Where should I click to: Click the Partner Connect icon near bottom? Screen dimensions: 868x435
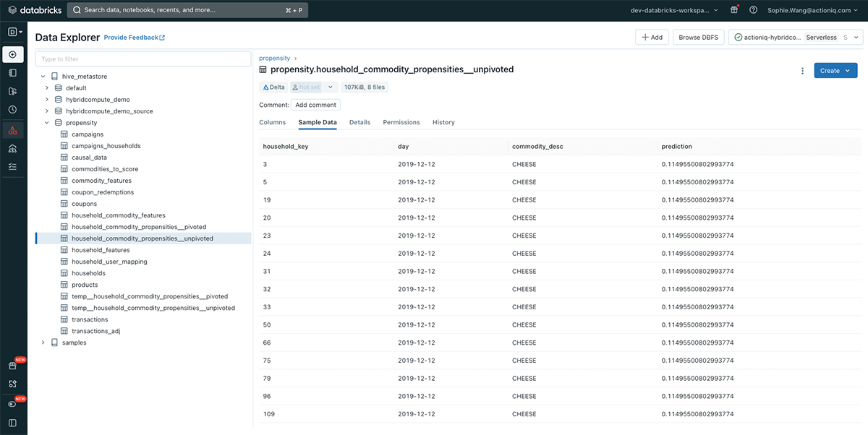tap(12, 383)
